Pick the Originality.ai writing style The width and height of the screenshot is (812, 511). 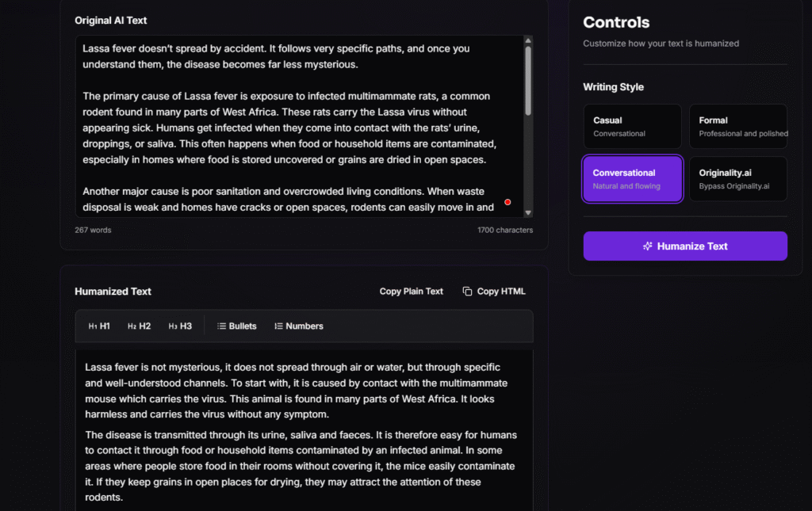[737, 178]
